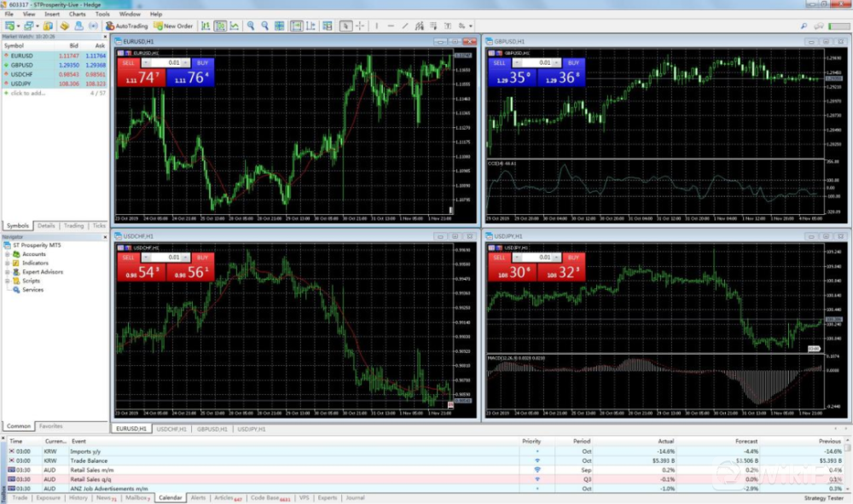This screenshot has height=504, width=853.
Task: Select the equidistant channel tool
Action: 419,26
